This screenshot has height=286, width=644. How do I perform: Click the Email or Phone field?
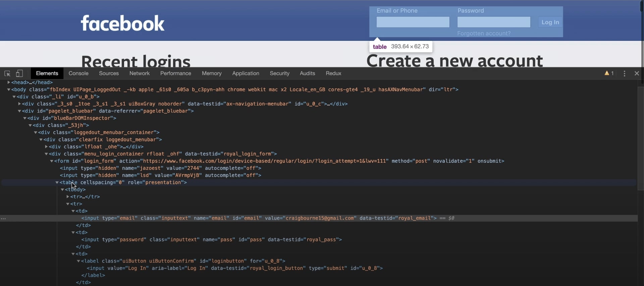[413, 22]
